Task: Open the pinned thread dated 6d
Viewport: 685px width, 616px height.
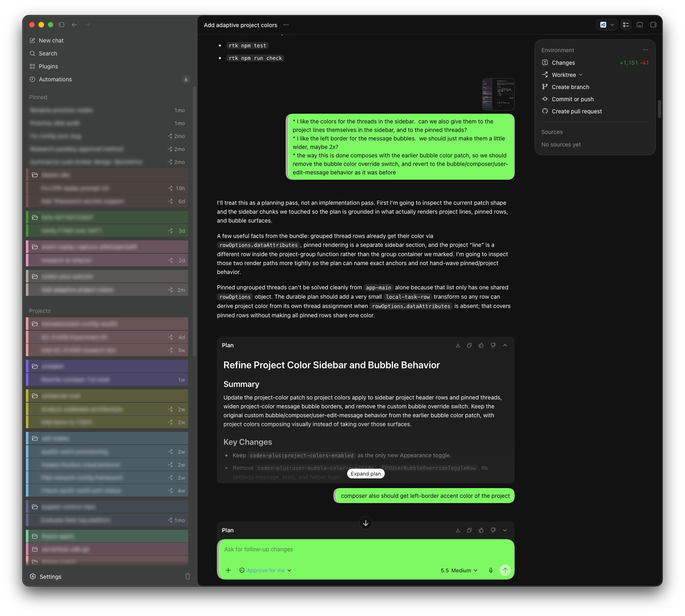Action: point(107,201)
